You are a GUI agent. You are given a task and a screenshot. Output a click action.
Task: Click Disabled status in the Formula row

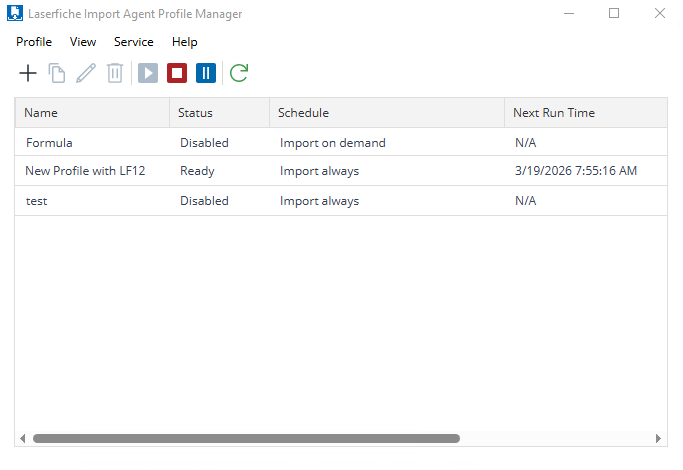[204, 142]
